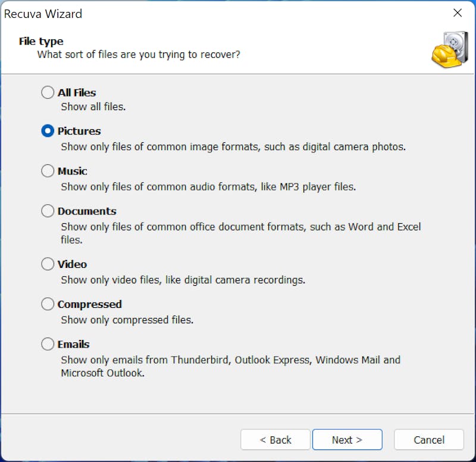Select the Video radio button
Viewport: 476px width, 462px height.
coord(48,264)
